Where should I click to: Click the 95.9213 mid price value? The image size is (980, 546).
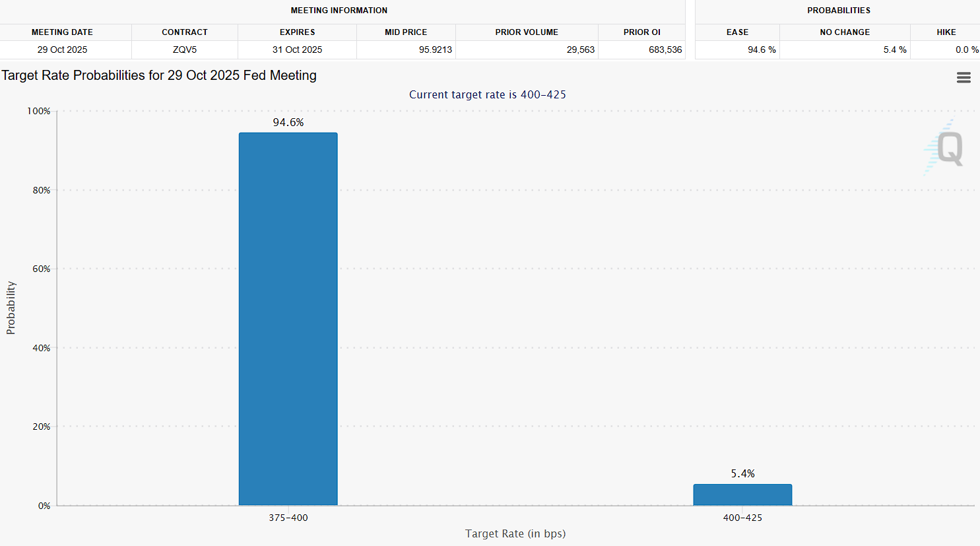click(435, 50)
